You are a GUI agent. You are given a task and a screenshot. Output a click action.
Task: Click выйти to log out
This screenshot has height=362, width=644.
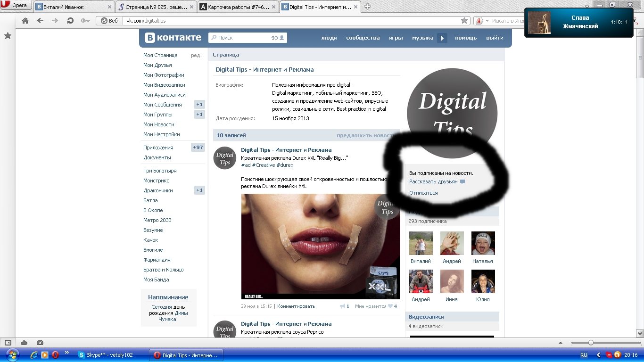click(x=495, y=38)
